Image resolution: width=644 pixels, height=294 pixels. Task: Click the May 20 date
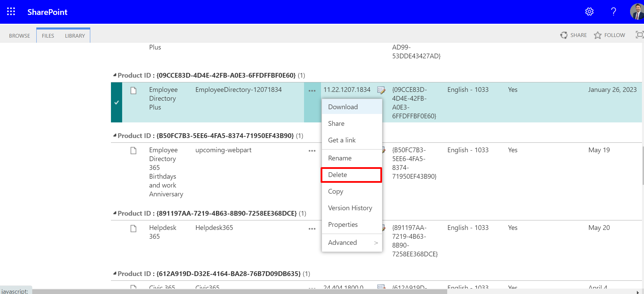pos(599,228)
